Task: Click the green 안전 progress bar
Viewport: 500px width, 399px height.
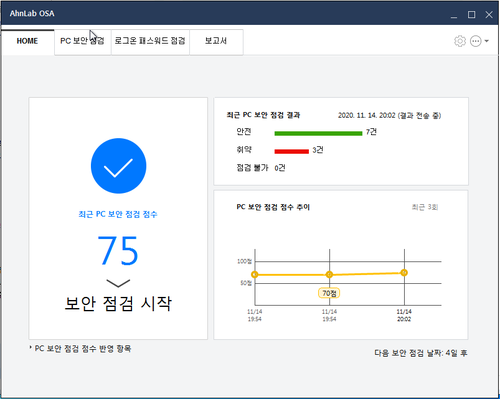Action: (x=318, y=133)
